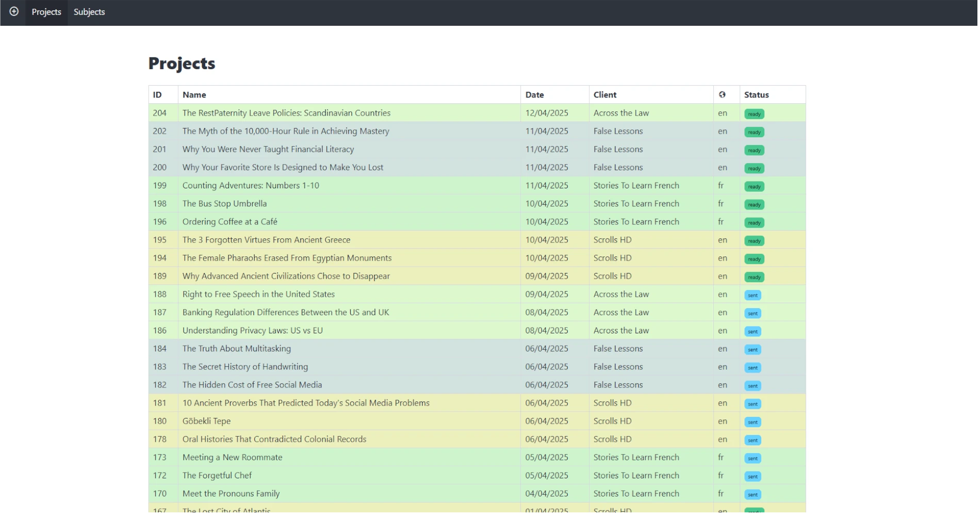Image resolution: width=980 pixels, height=516 pixels.
Task: Click the sent badge for project 181
Action: (753, 404)
